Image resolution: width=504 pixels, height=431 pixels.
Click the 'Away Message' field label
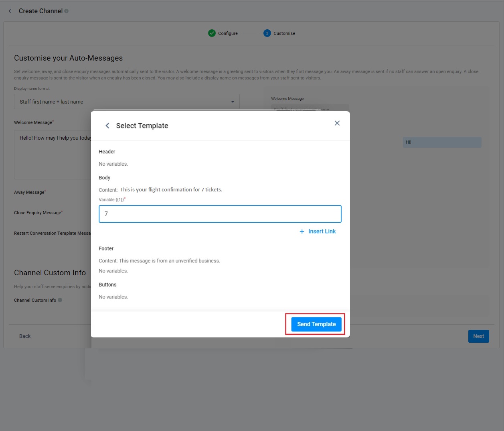[x=29, y=193]
